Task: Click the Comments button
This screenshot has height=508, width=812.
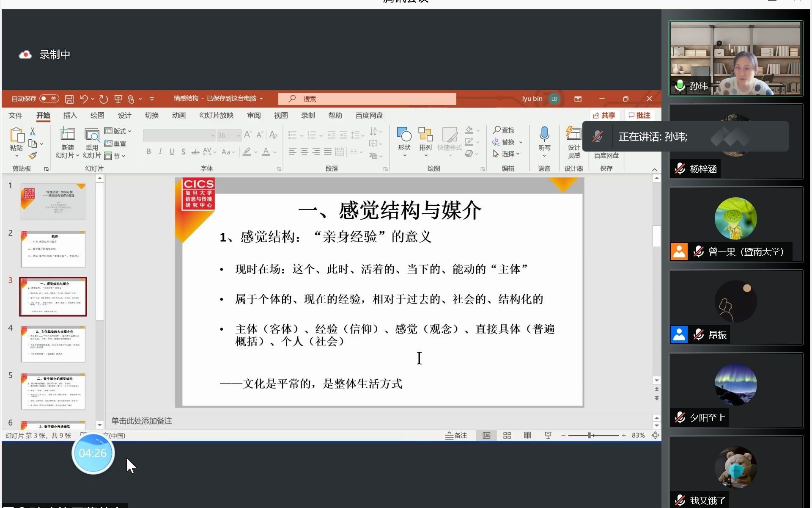Action: tap(639, 115)
